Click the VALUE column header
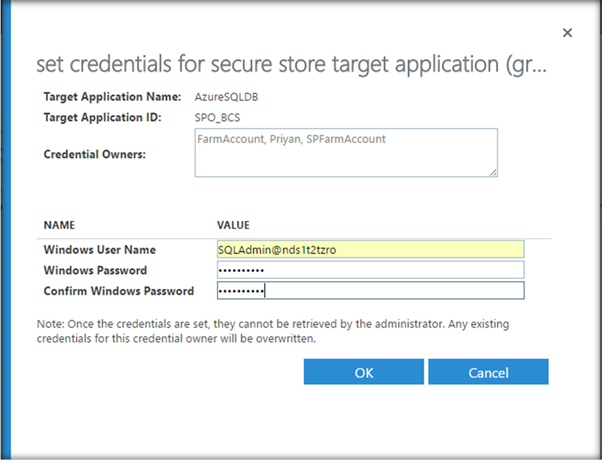The image size is (602, 460). (233, 226)
